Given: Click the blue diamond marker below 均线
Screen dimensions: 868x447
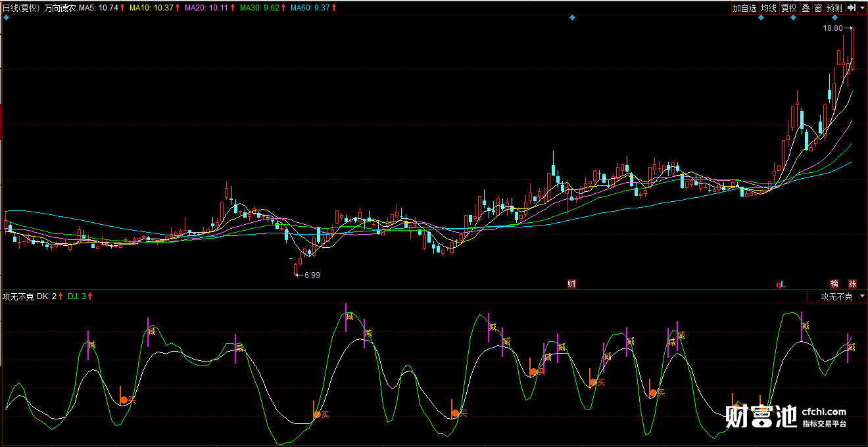Looking at the screenshot, I should [761, 18].
